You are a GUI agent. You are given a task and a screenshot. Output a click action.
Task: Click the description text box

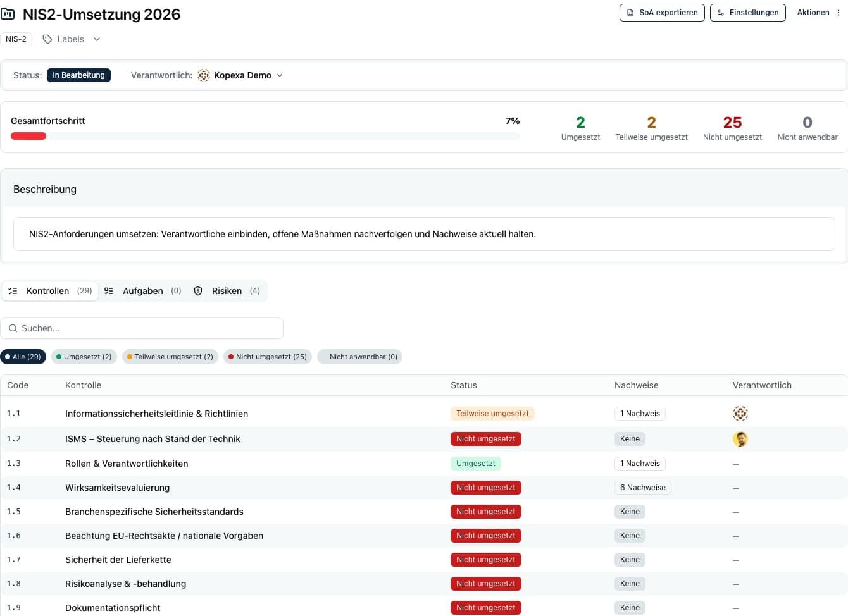tap(424, 234)
